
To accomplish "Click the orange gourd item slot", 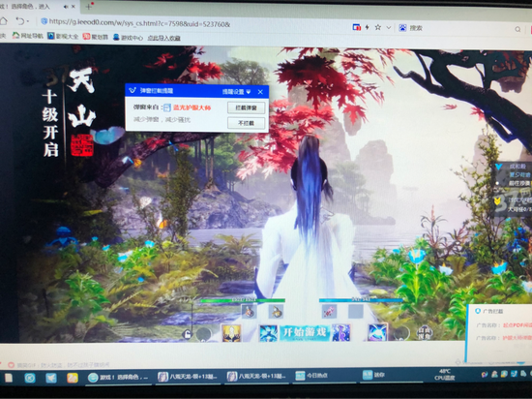I will (x=276, y=311).
